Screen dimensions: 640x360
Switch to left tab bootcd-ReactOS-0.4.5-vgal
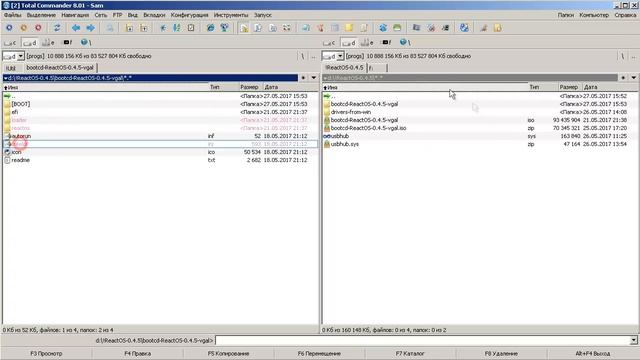(60, 68)
